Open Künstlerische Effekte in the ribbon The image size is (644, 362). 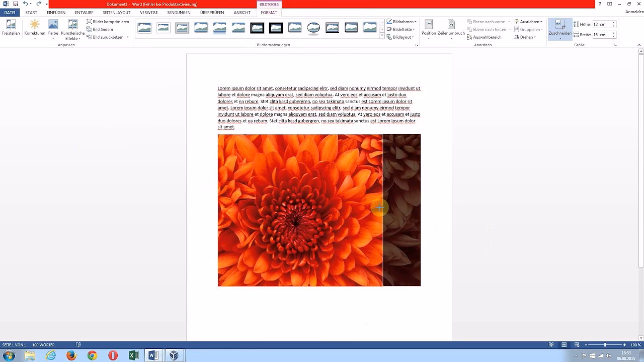coord(72,27)
